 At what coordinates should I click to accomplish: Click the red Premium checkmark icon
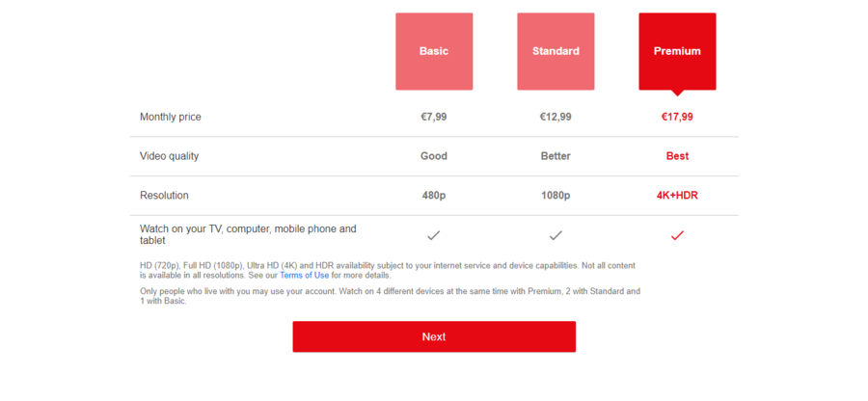677,235
